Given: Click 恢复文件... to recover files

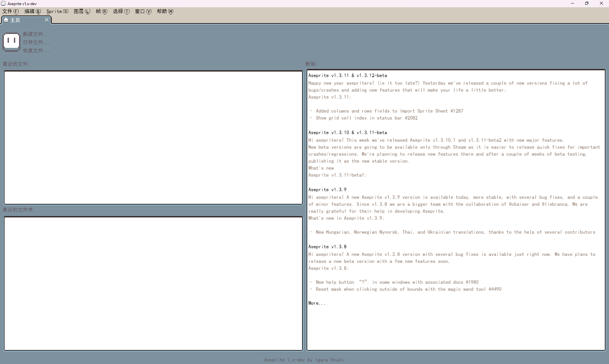Looking at the screenshot, I should click(x=36, y=50).
